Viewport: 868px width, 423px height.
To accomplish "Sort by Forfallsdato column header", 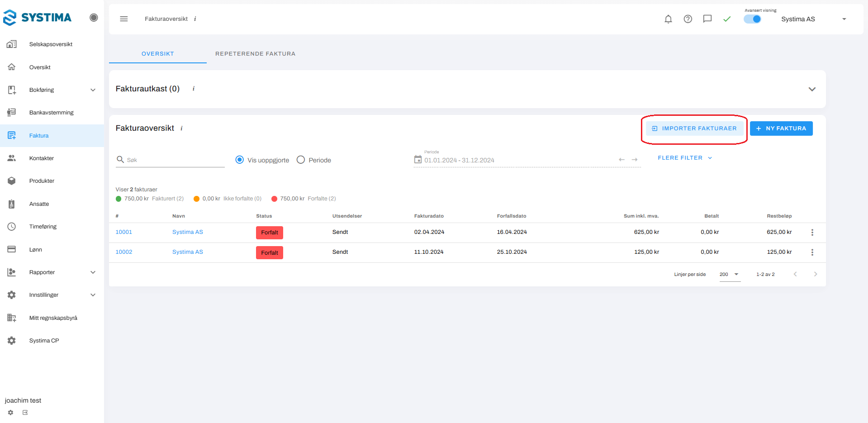I will click(x=512, y=216).
